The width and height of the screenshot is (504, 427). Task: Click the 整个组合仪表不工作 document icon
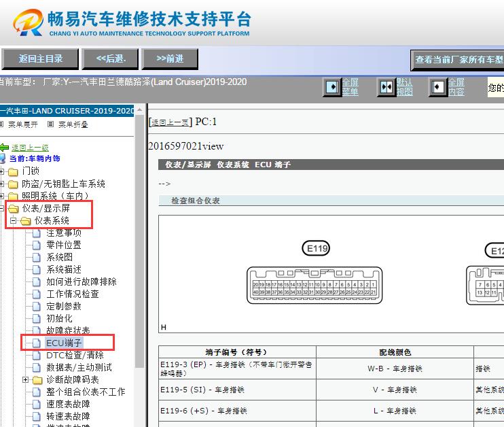(x=37, y=392)
